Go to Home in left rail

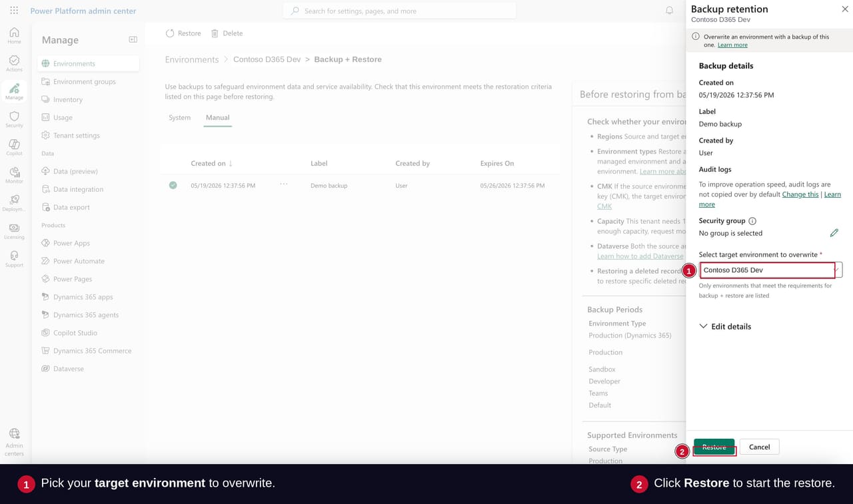pos(14,35)
